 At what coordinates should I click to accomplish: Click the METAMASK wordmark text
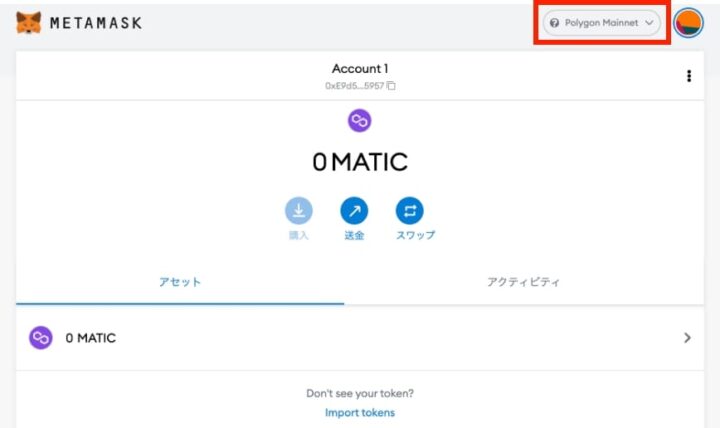96,23
